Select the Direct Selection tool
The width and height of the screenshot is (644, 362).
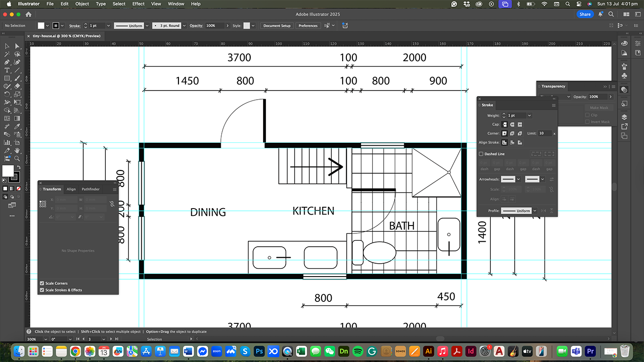[x=17, y=46]
